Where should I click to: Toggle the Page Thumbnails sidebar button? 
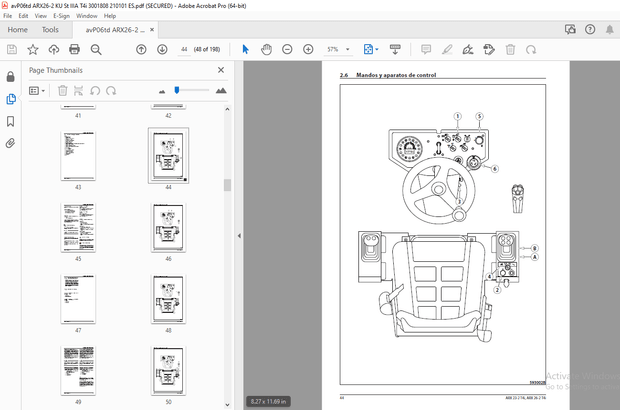pyautogui.click(x=11, y=99)
